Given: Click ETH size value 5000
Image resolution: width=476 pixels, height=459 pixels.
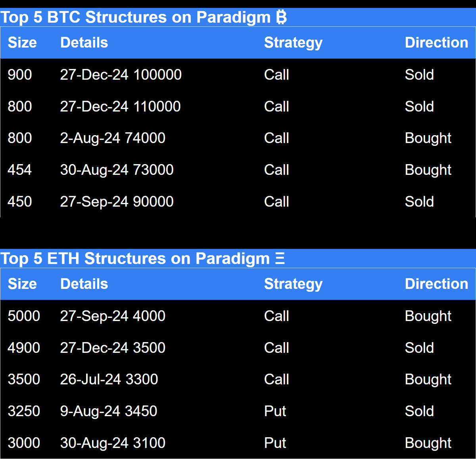Looking at the screenshot, I should click(x=24, y=316).
